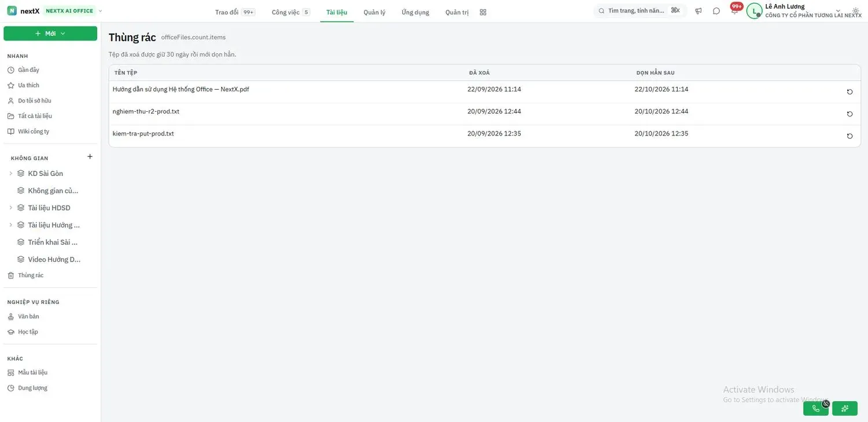Toggle the light/dark theme sun icon
This screenshot has width=868, height=422.
click(856, 11)
